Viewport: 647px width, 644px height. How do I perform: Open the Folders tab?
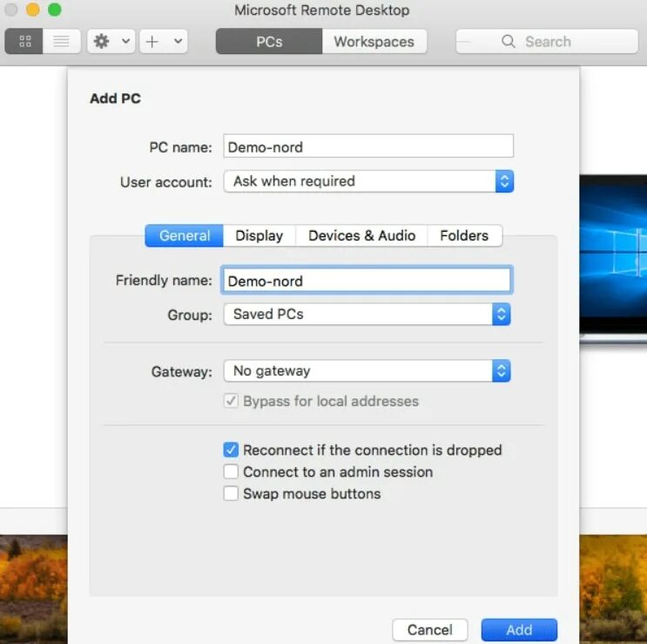coord(465,235)
